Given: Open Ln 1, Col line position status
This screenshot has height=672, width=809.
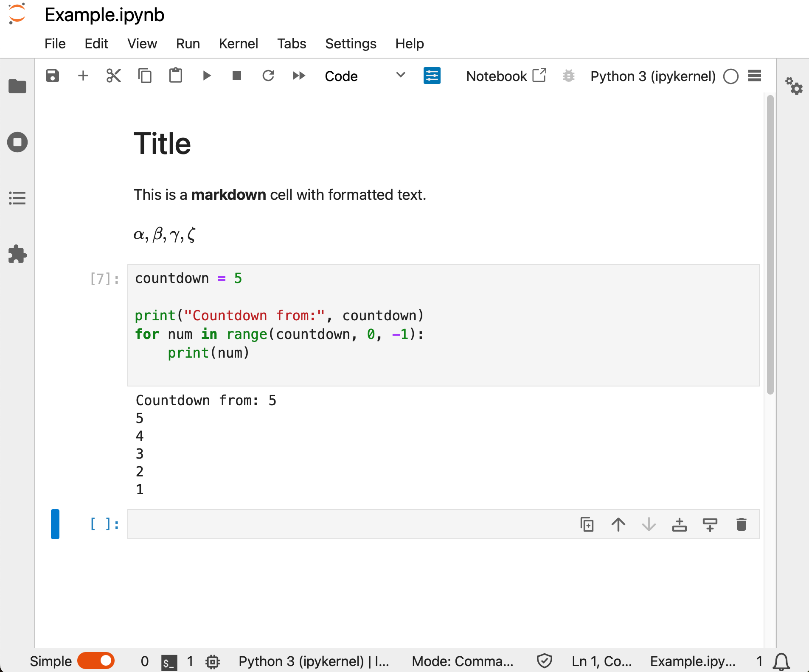Looking at the screenshot, I should pos(601,661).
